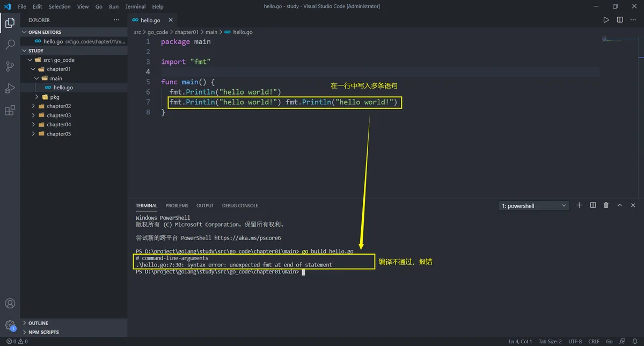
Task: Change Tab Size: 2 indentation setting
Action: [550, 341]
